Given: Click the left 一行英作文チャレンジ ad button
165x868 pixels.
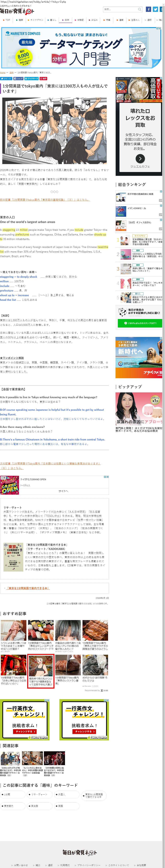Looking at the screenshot, I should point(25,731).
